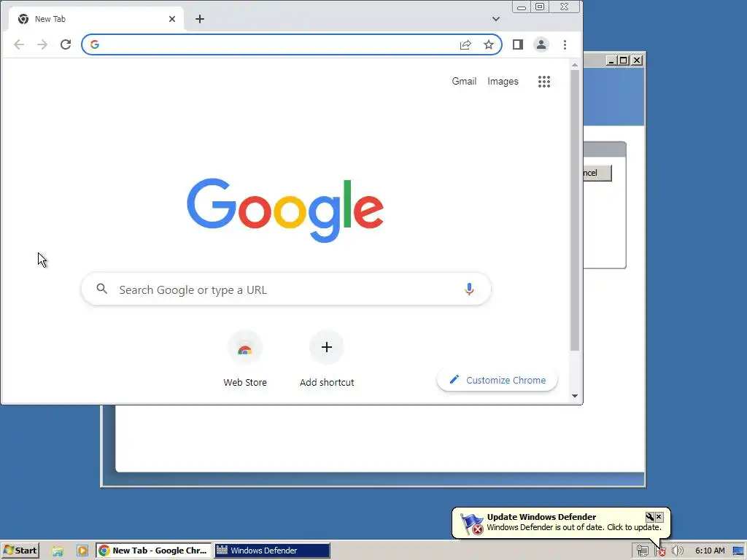Select the New Tab tab
This screenshot has height=560, width=747.
pos(96,19)
